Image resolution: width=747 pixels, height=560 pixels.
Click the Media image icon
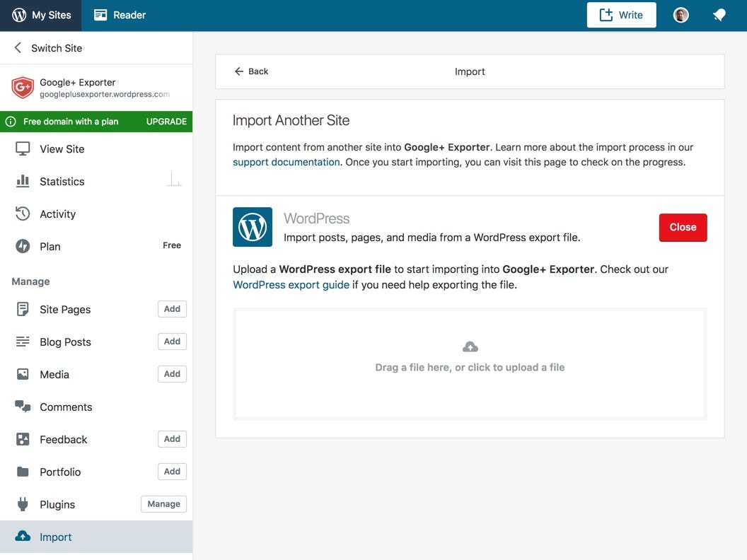tap(23, 374)
